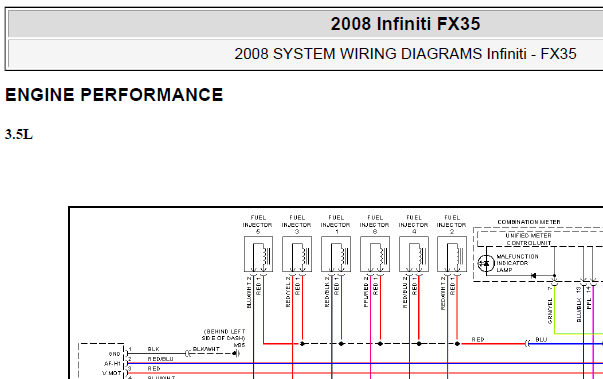603x379 pixels.
Task: Click the 'COMBINATION METER' label
Action: (529, 222)
